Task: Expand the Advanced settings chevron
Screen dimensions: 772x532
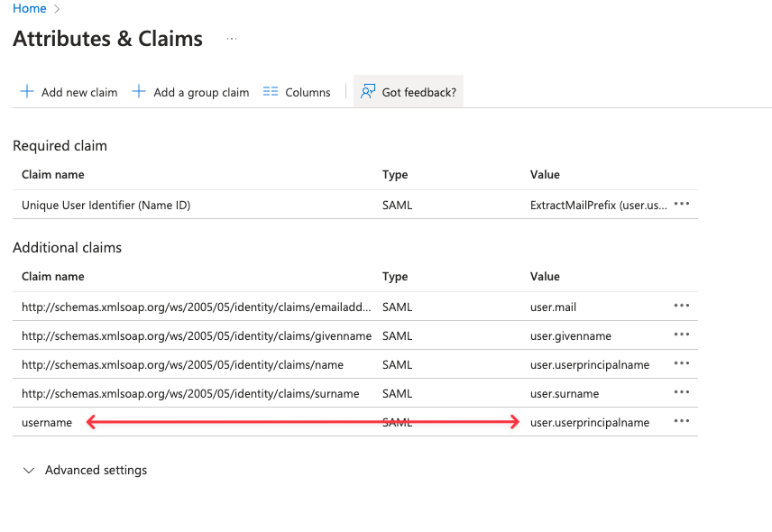Action: click(x=29, y=471)
